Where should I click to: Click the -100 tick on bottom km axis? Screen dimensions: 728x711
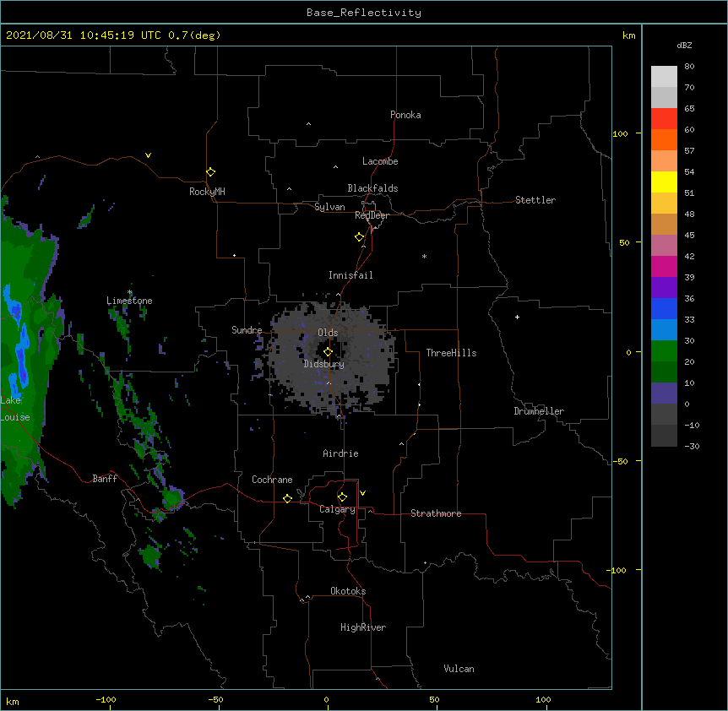(106, 699)
